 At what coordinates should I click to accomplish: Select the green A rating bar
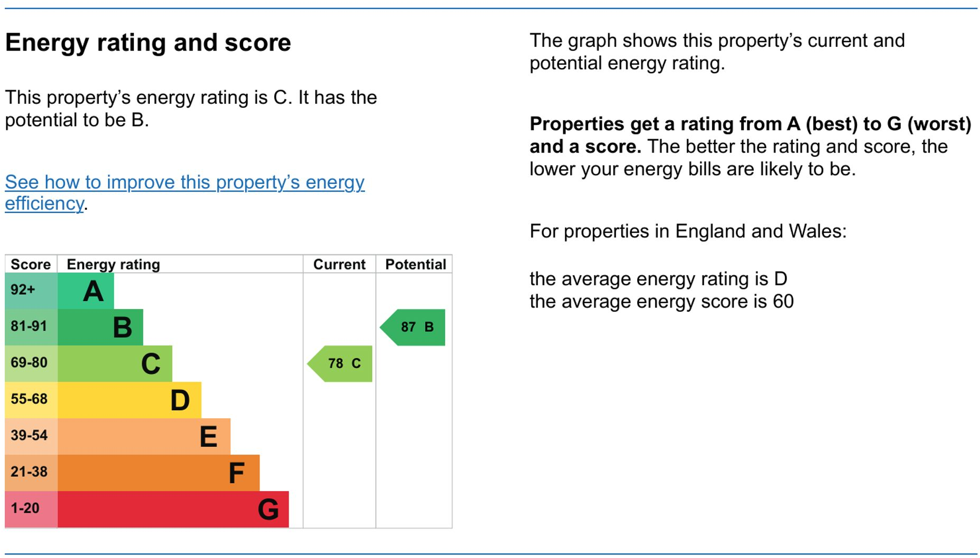(86, 291)
